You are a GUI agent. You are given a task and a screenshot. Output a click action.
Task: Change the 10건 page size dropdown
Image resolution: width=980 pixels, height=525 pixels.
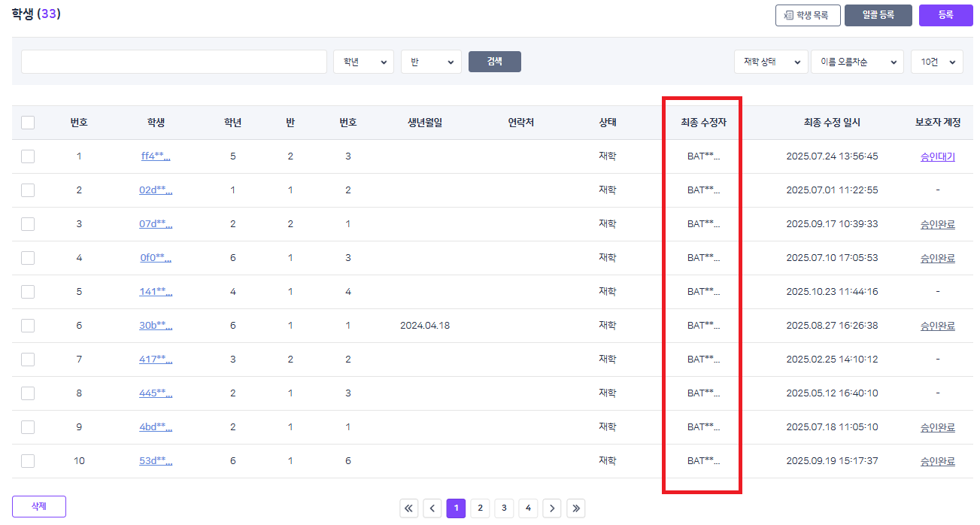point(936,62)
